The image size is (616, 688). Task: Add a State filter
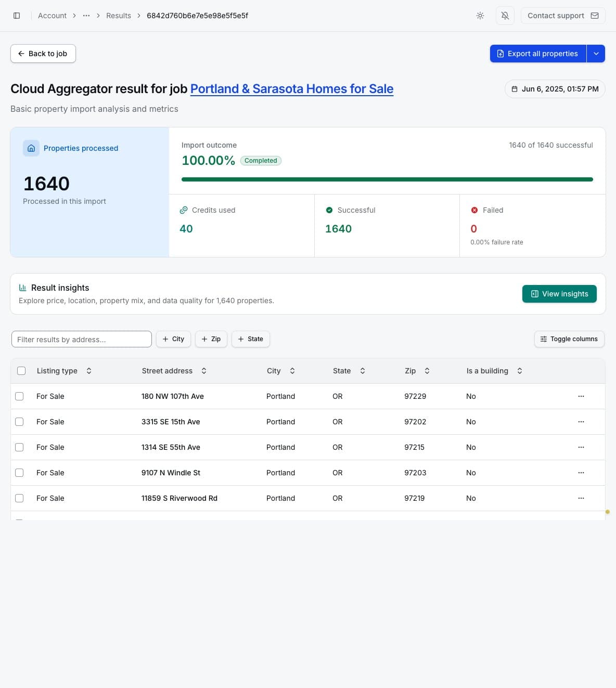point(251,339)
